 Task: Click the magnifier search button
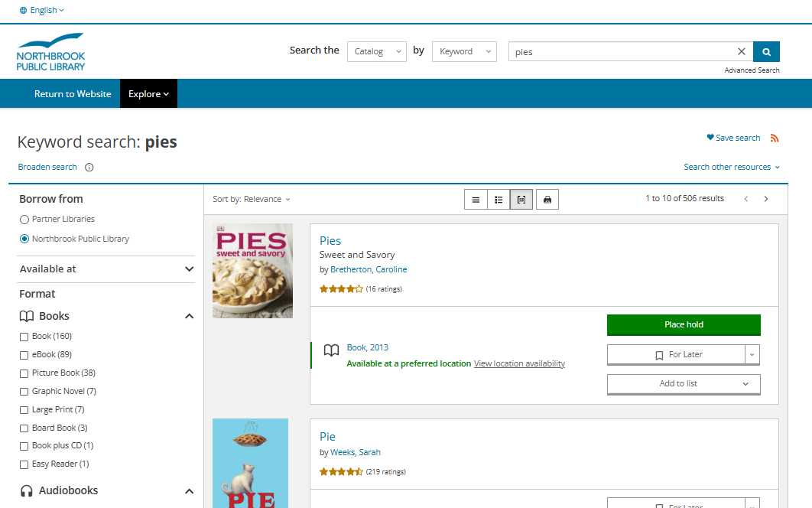coord(766,52)
